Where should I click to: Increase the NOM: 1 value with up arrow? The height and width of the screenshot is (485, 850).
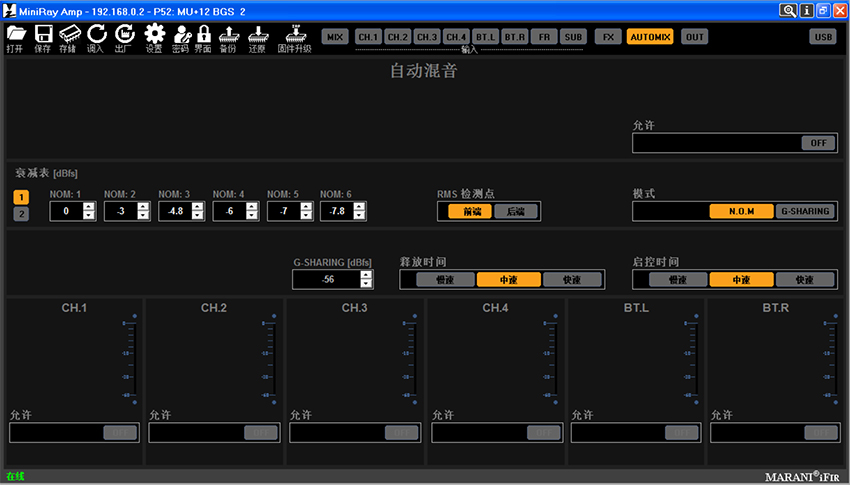[89, 207]
